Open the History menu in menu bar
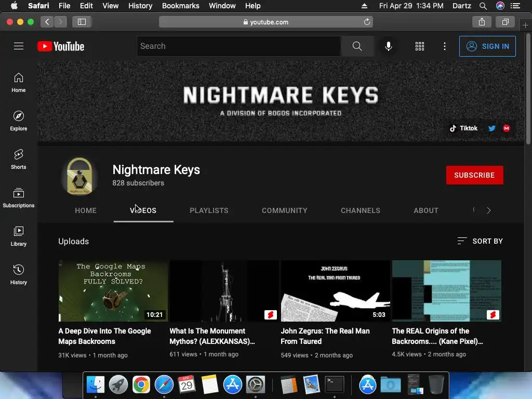 point(140,6)
